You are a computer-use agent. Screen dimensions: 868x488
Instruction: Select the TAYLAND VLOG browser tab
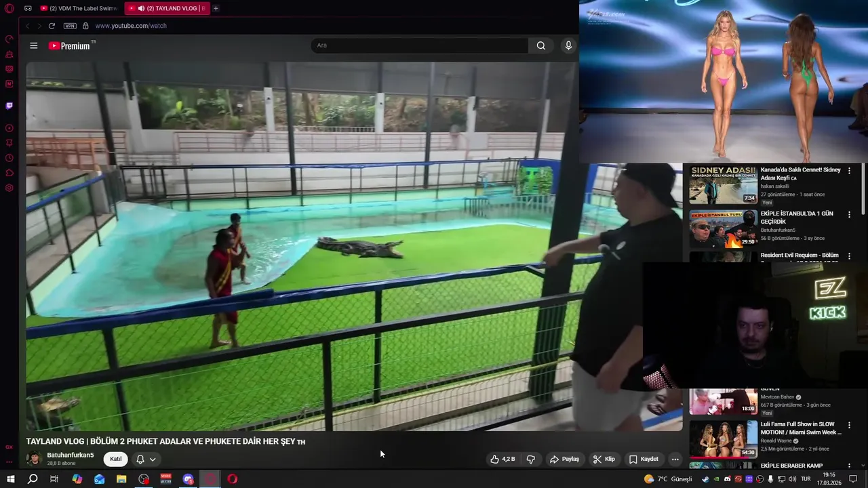[x=167, y=8]
